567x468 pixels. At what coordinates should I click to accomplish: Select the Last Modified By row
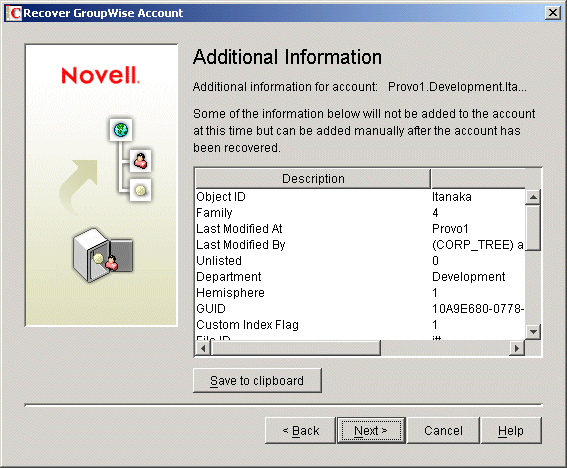360,244
